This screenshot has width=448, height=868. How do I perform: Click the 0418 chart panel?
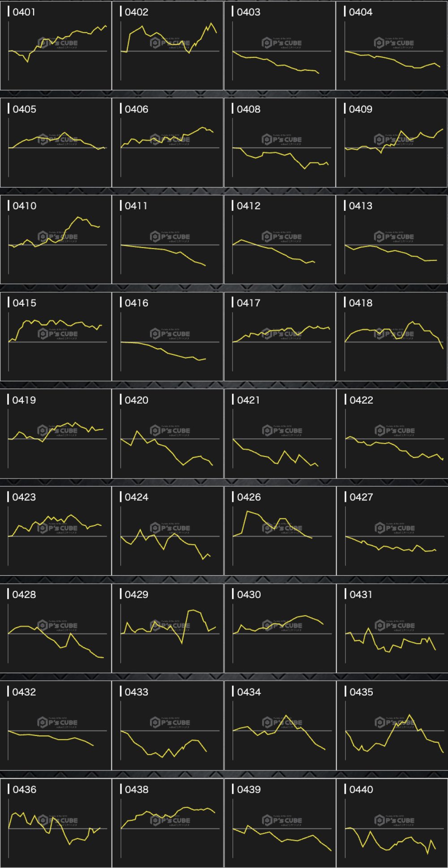(392, 337)
